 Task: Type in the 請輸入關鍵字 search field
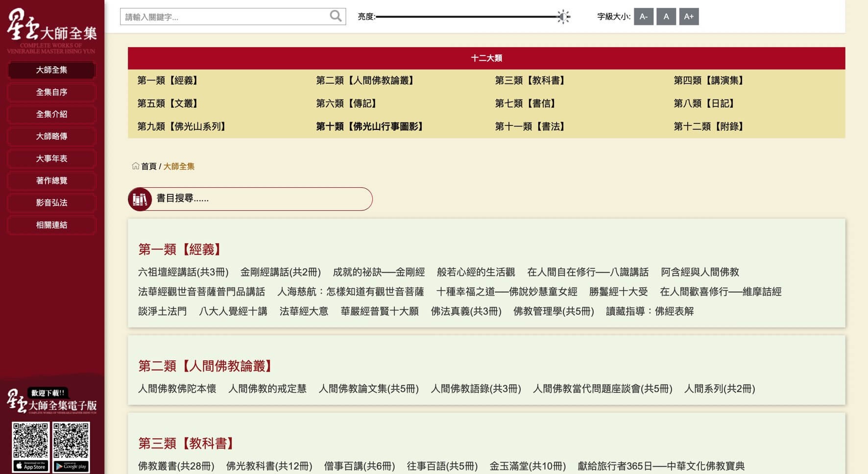(x=225, y=17)
